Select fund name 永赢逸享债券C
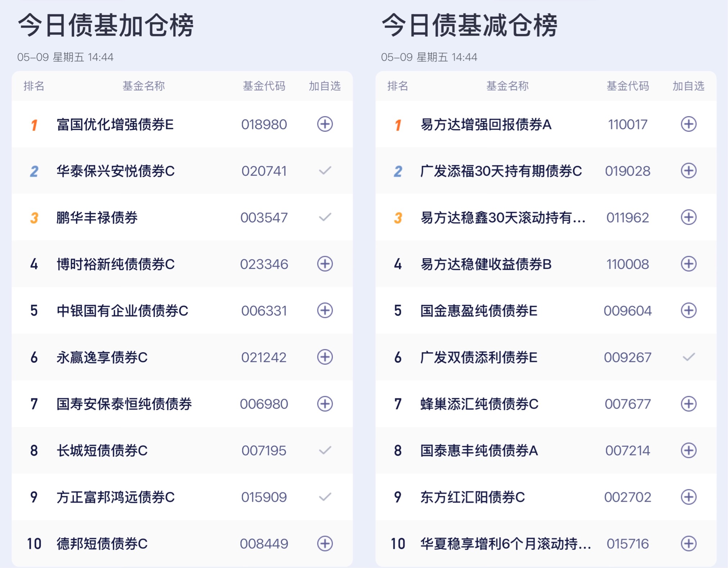The image size is (728, 568). [102, 358]
